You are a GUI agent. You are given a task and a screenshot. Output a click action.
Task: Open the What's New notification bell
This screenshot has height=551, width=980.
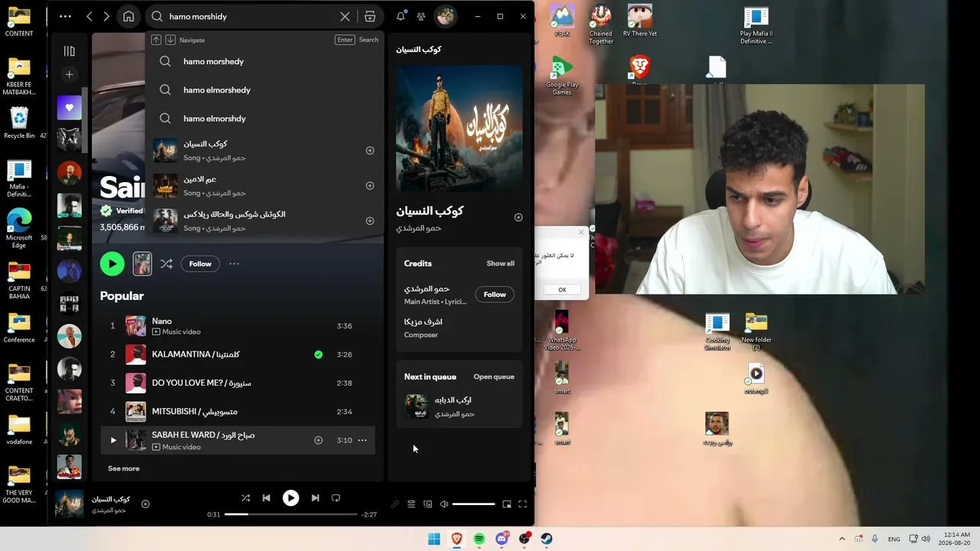click(400, 16)
